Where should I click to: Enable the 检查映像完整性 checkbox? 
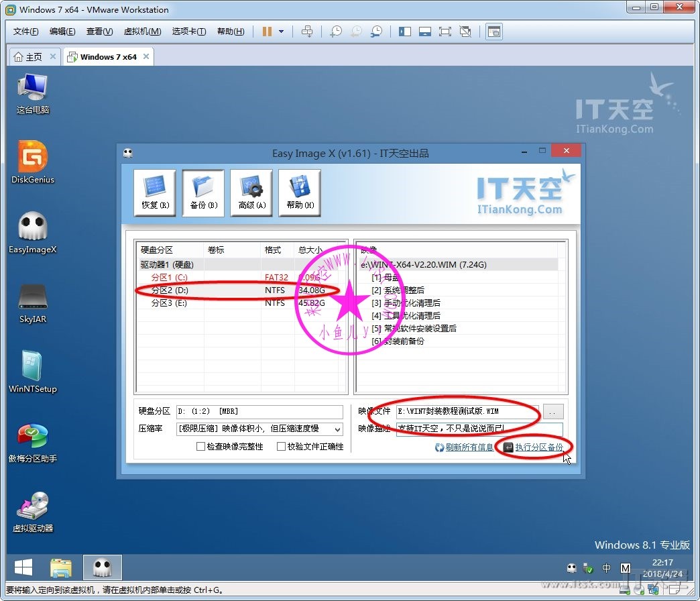(x=200, y=447)
